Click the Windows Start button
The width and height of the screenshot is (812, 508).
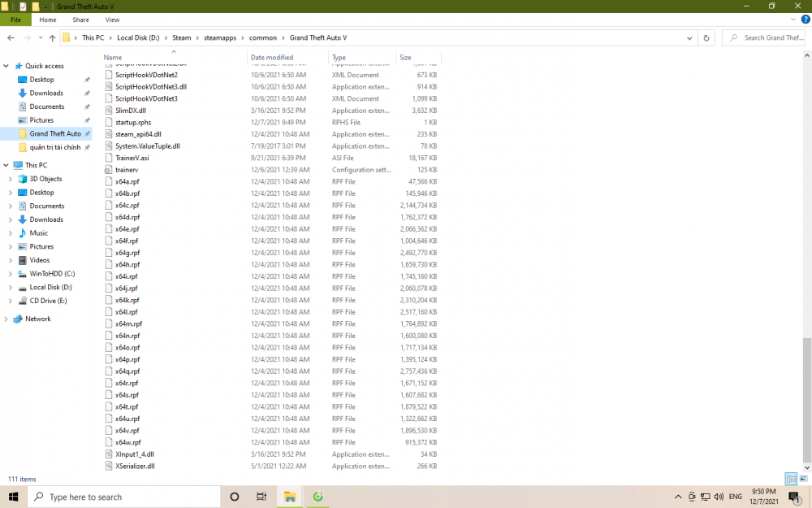[x=14, y=497]
